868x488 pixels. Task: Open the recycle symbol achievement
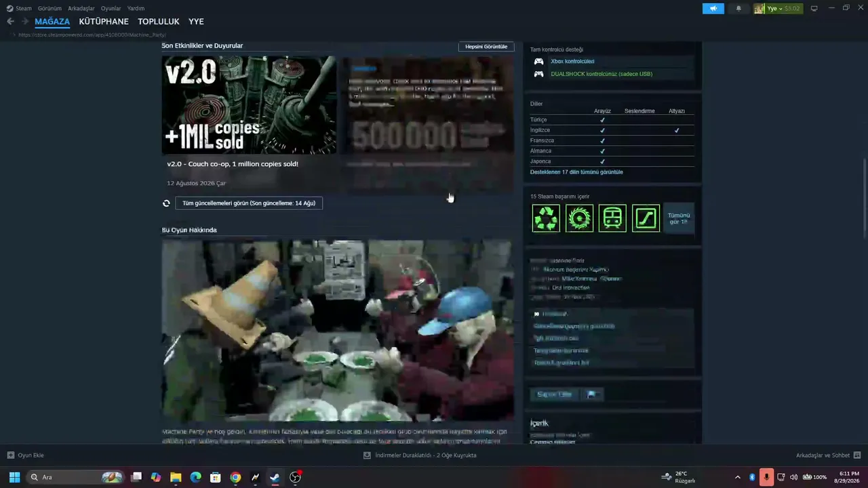coord(546,218)
